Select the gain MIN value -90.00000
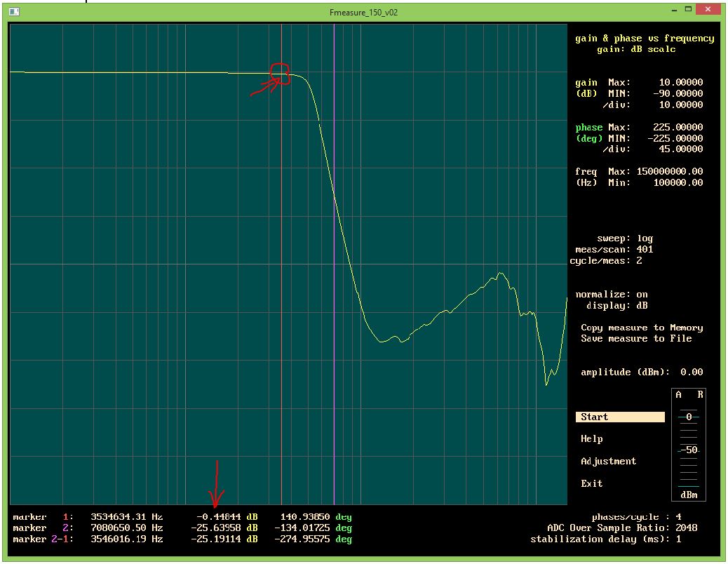Image resolution: width=728 pixels, height=564 pixels. point(678,94)
